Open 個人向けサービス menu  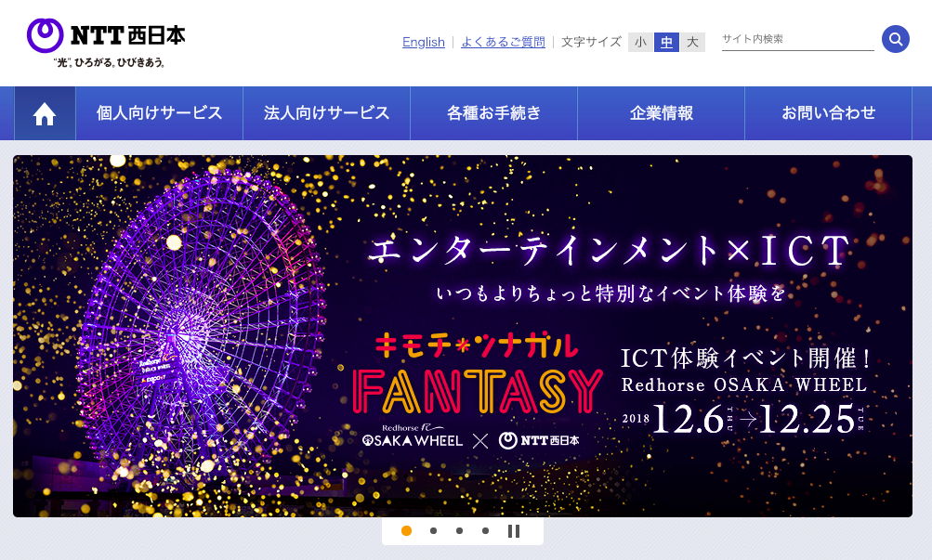tap(160, 113)
